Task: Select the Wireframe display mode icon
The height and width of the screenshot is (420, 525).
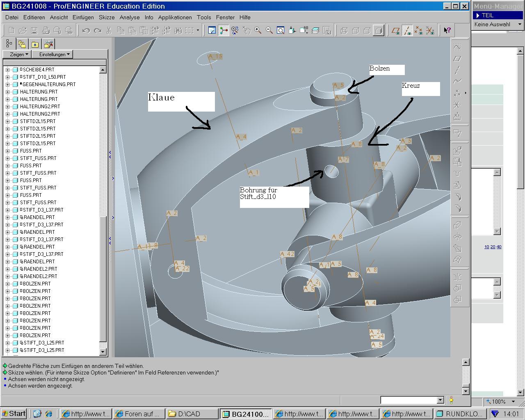Action: (x=344, y=30)
